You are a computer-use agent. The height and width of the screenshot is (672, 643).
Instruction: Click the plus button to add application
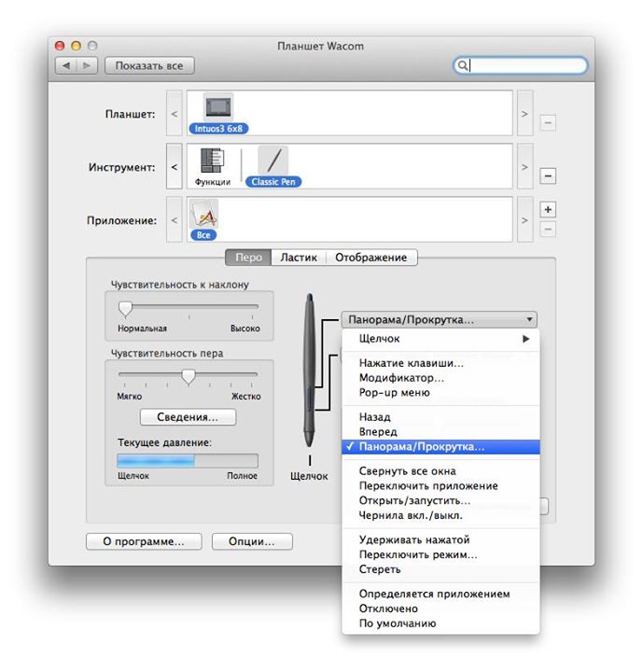[548, 210]
